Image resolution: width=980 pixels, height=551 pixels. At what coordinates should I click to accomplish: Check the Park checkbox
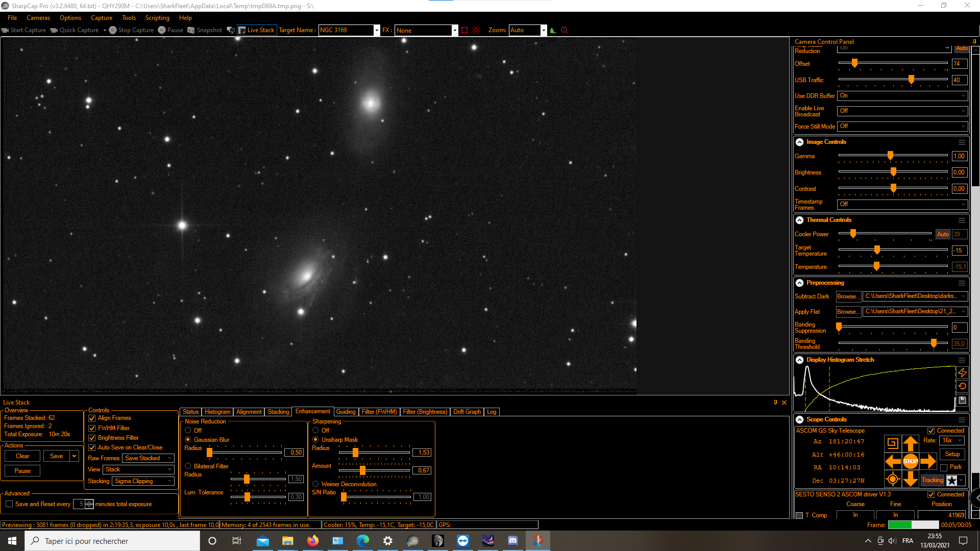[944, 467]
